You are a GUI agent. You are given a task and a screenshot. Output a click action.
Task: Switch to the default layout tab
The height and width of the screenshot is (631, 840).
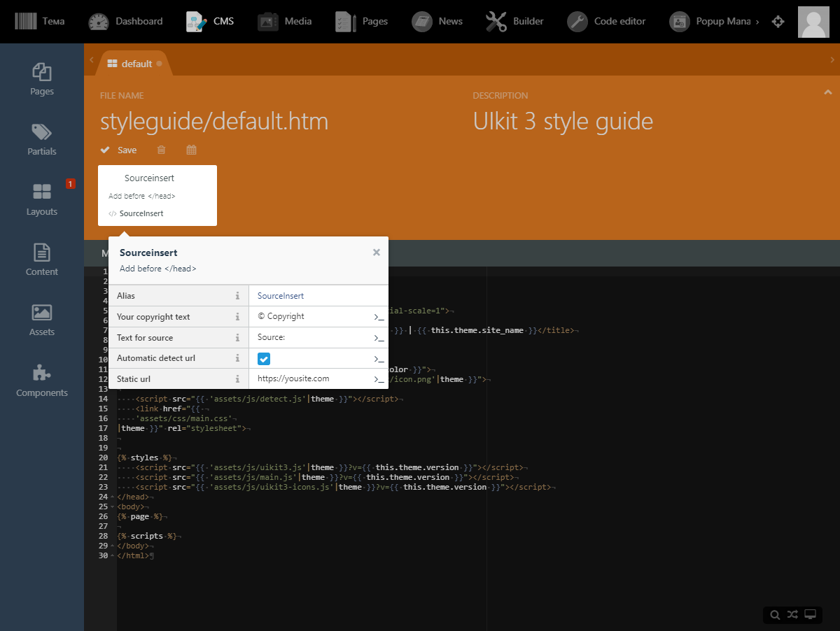tap(134, 64)
